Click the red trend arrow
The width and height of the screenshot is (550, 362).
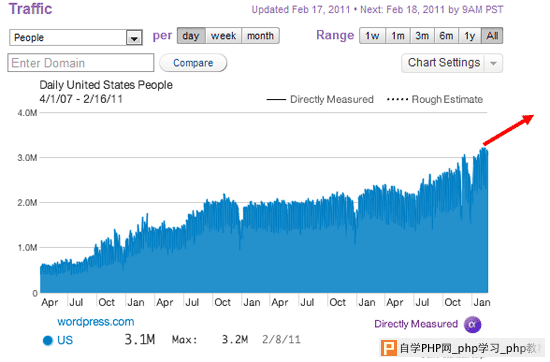(508, 130)
